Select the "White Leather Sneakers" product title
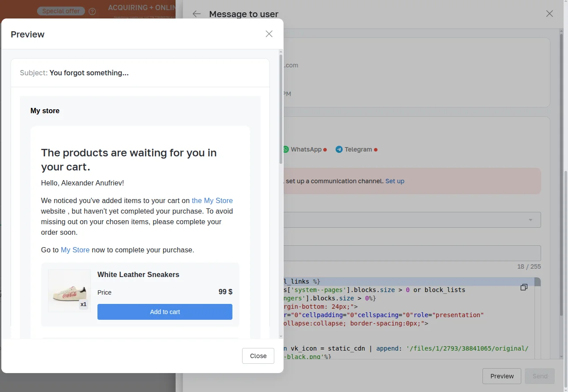This screenshot has width=568, height=392. click(x=138, y=274)
